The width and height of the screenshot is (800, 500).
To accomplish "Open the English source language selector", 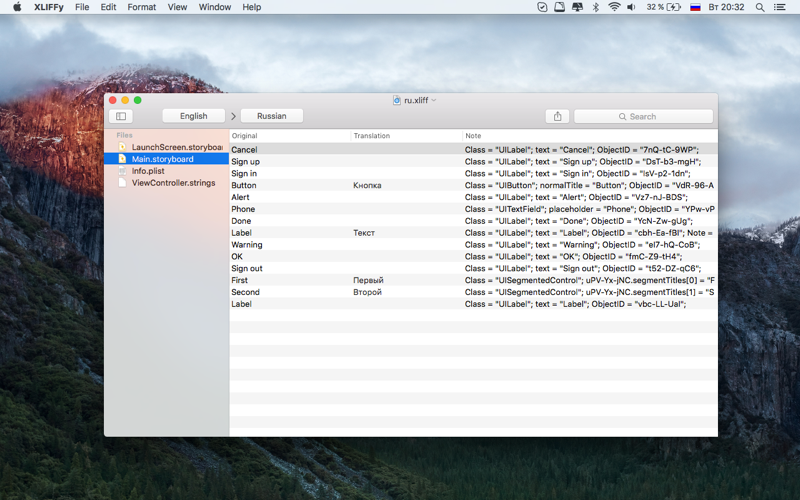I will click(193, 116).
